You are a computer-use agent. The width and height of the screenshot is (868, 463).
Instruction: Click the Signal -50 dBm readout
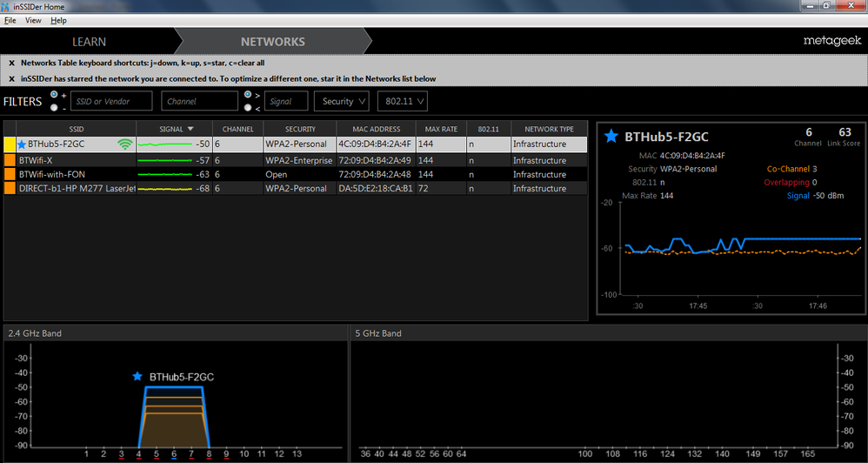click(816, 196)
